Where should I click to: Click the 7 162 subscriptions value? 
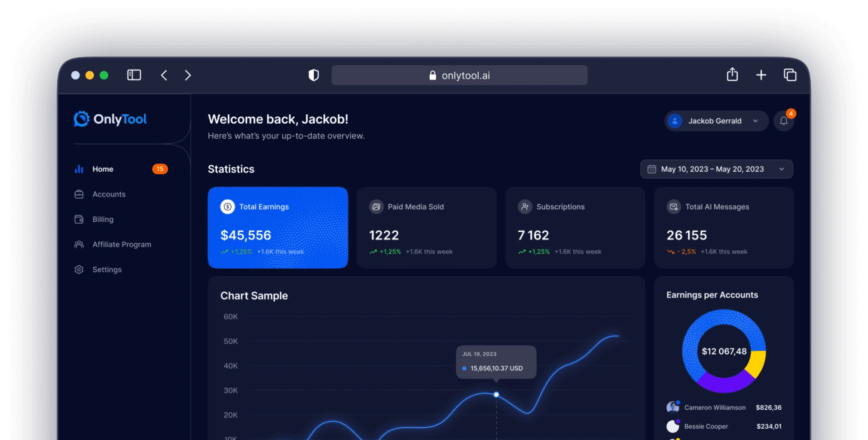[x=533, y=235]
